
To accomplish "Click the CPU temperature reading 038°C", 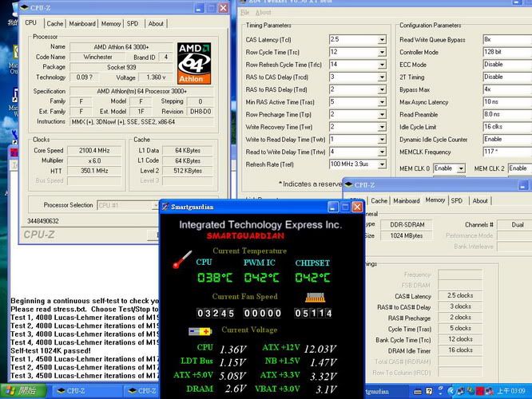I will pyautogui.click(x=215, y=278).
